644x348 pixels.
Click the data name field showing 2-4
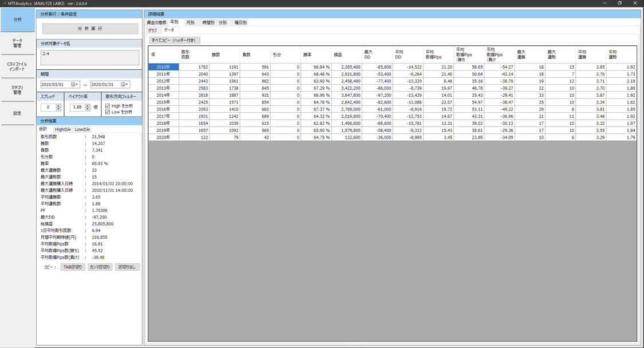coord(90,57)
